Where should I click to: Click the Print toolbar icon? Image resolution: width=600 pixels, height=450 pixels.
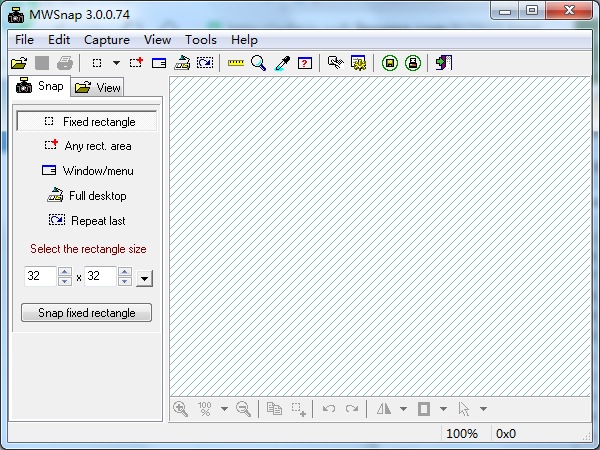[x=65, y=63]
